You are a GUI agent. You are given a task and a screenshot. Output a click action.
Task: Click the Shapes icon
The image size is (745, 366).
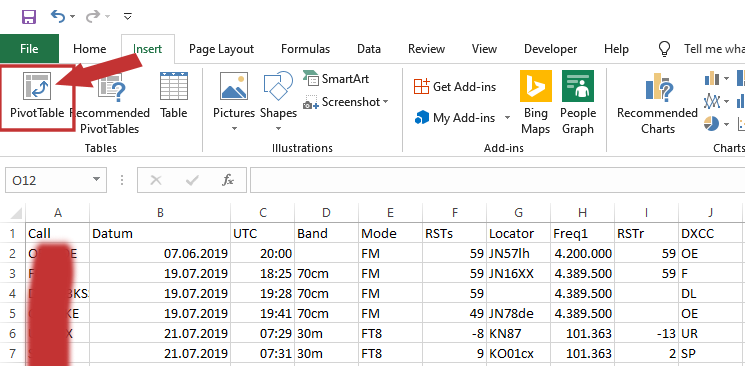278,86
